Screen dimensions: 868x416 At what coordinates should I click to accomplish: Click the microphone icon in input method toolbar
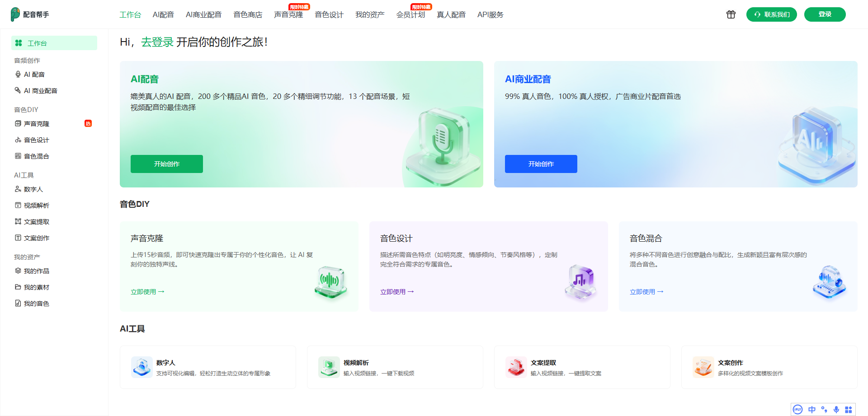point(836,410)
